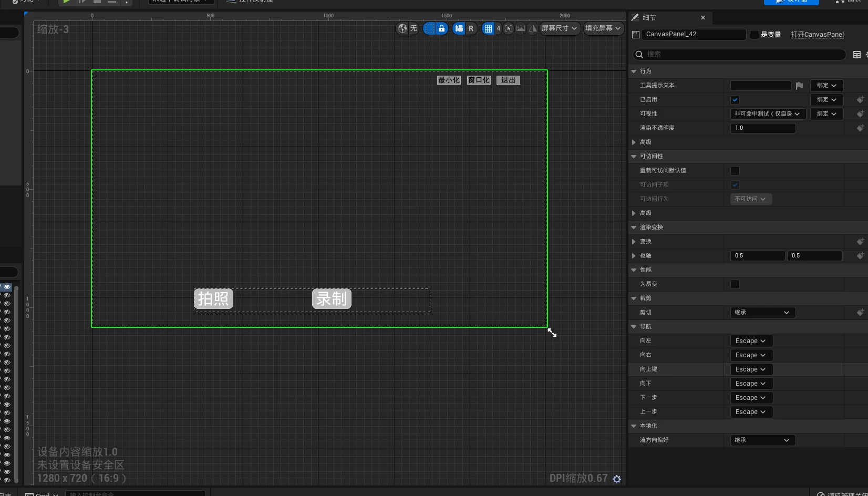Click the localization globe icon in viewport toolbar
Viewport: 868px width, 496px height.
click(x=402, y=28)
